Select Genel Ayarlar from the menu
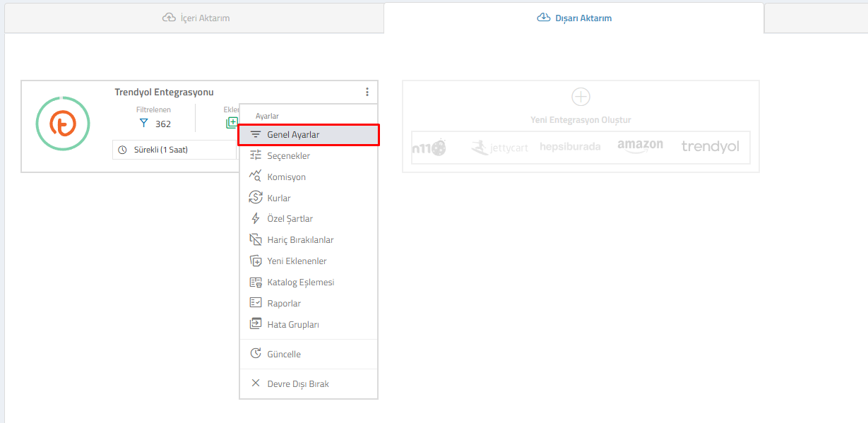 point(293,135)
